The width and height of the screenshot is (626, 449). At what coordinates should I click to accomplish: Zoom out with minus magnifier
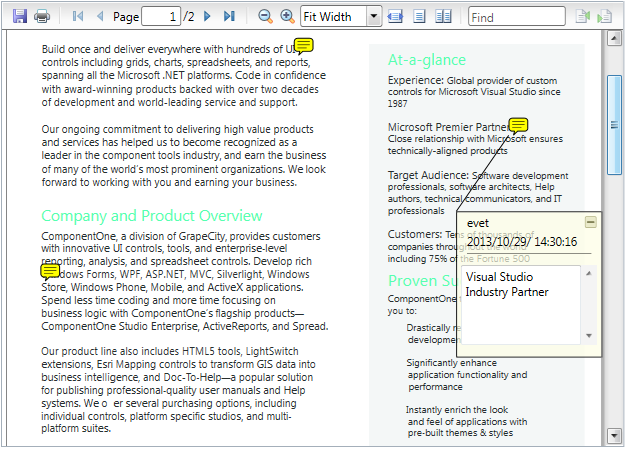[x=265, y=16]
